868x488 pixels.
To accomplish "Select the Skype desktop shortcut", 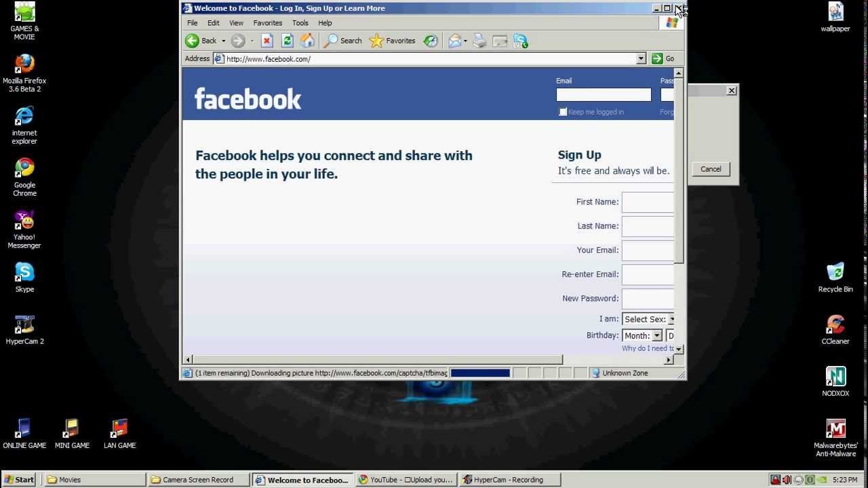I will 24,278.
